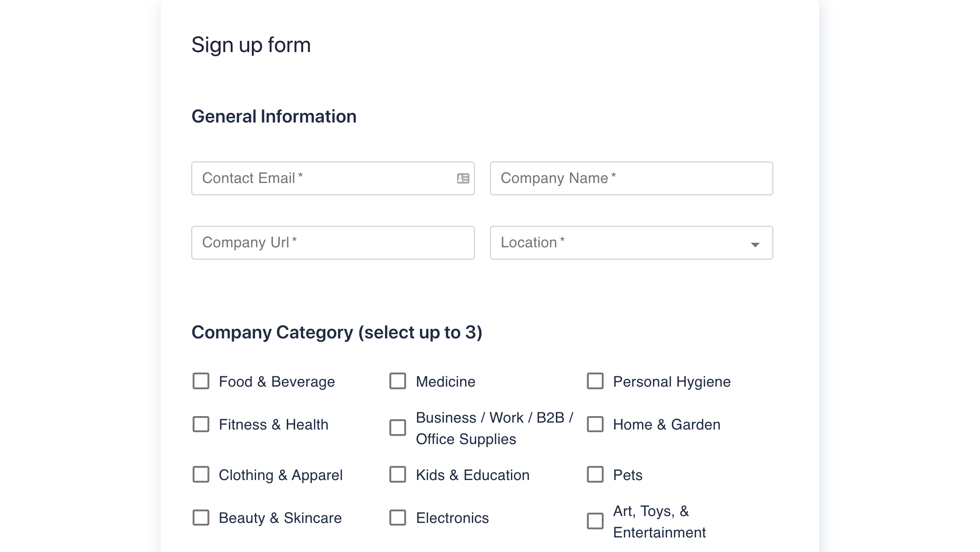Click the Company Name text field
980x552 pixels.
pos(631,178)
